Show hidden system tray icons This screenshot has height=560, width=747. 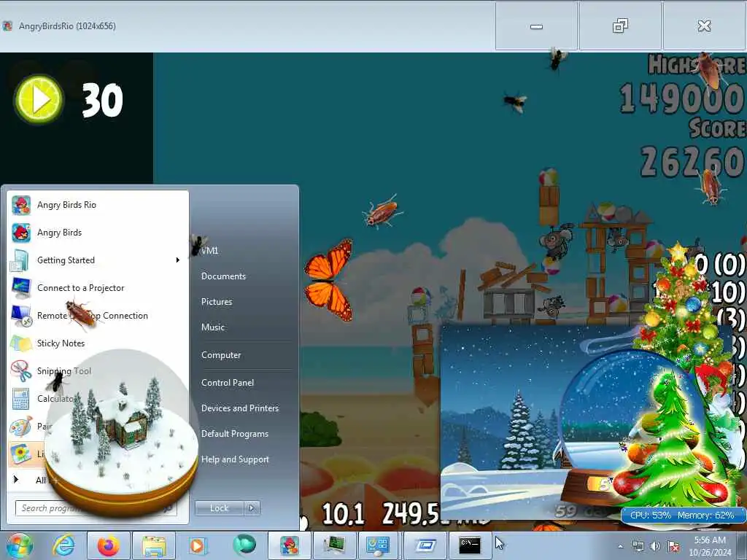coord(620,546)
